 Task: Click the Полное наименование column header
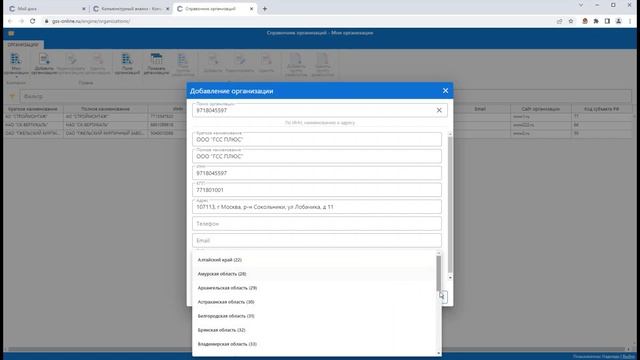(x=105, y=109)
